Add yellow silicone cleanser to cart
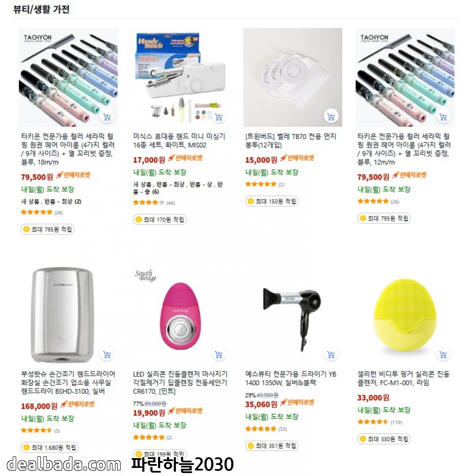Screen dimensions: 460x476 pos(443,354)
